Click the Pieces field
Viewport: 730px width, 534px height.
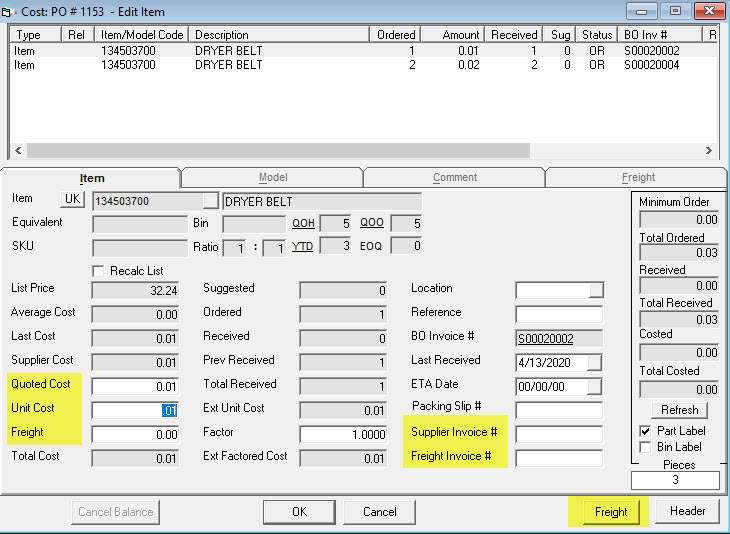[x=675, y=480]
